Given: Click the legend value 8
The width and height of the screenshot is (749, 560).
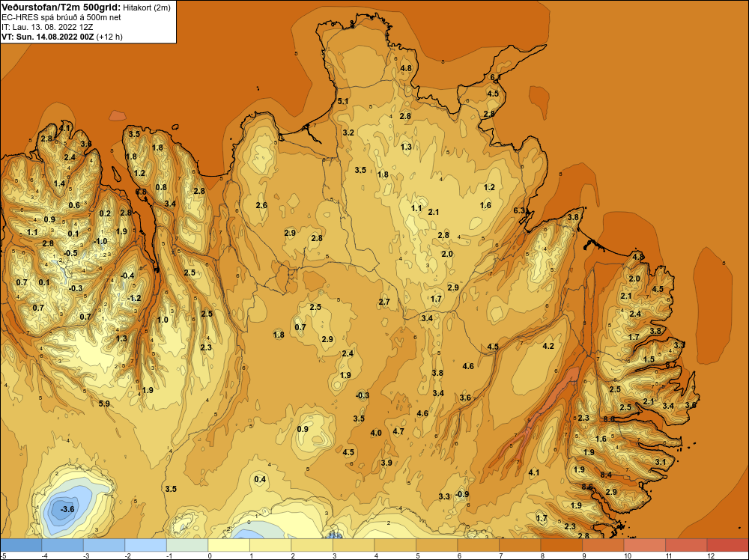Looking at the screenshot, I should coord(542,556).
